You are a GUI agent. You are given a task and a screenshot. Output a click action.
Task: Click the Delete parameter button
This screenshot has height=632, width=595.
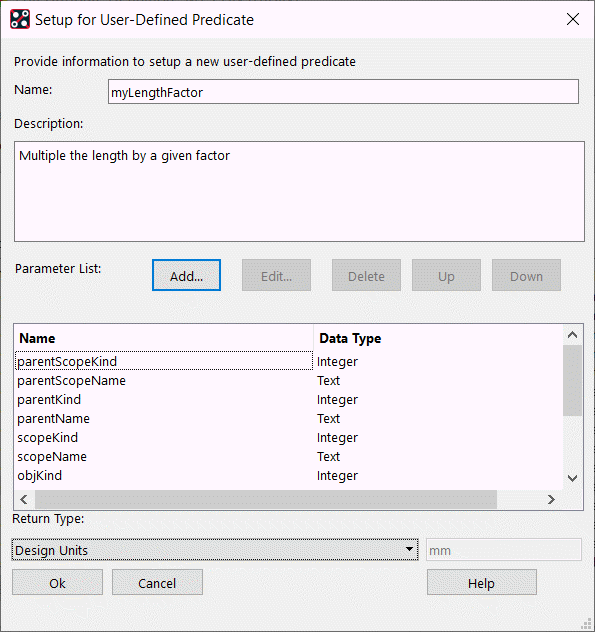(366, 275)
